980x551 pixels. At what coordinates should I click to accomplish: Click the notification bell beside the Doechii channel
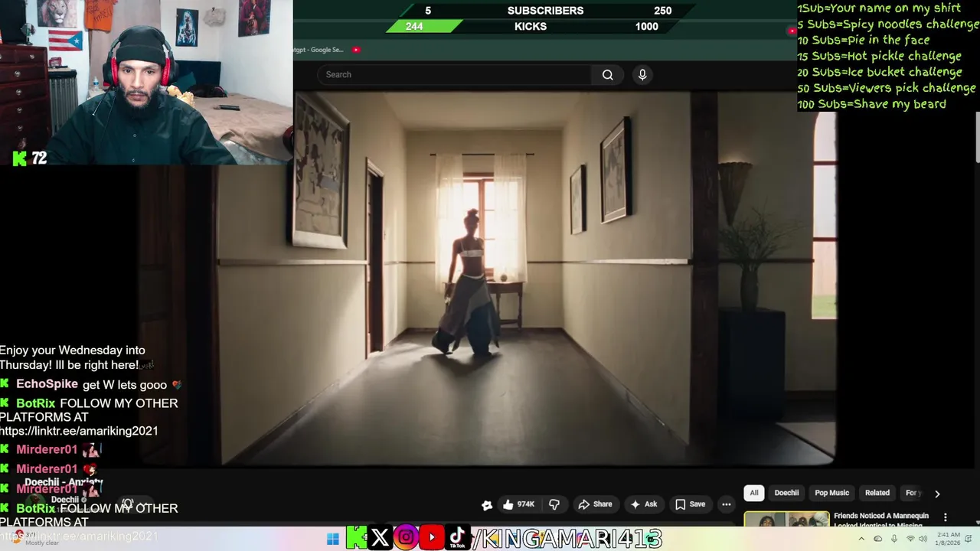coord(129,504)
